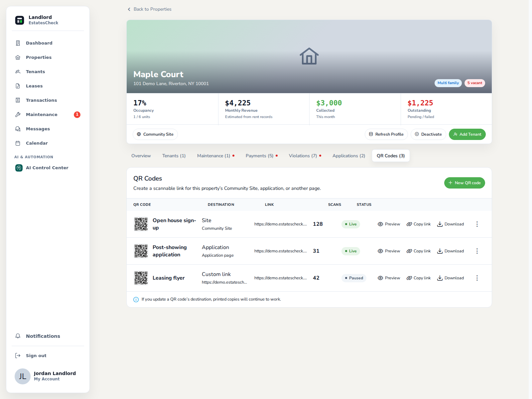Copy link for Post-showing application

419,251
